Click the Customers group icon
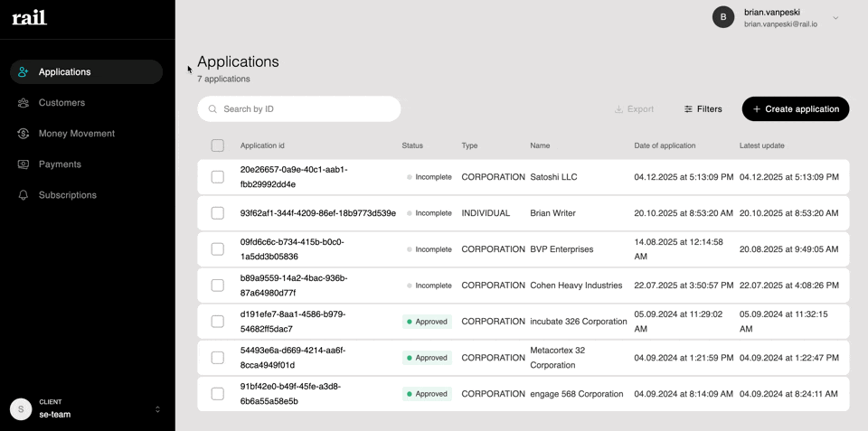 (24, 103)
